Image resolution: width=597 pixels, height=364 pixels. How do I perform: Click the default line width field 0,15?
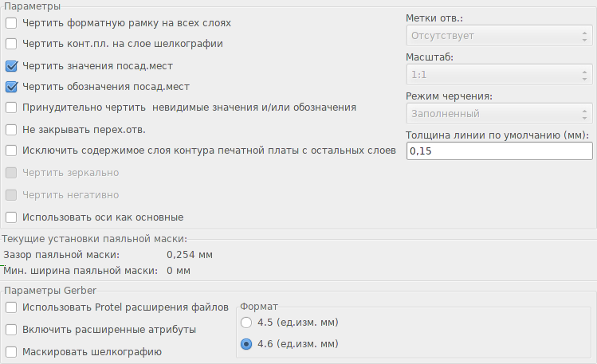[499, 151]
